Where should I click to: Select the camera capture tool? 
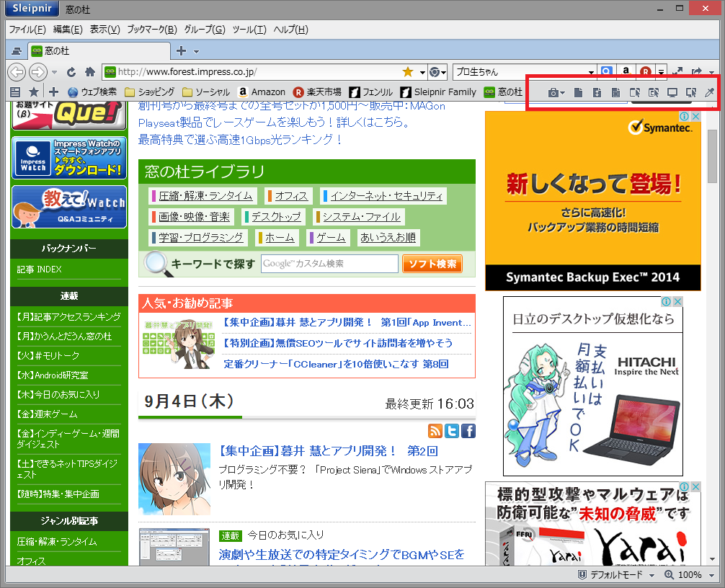point(553,93)
